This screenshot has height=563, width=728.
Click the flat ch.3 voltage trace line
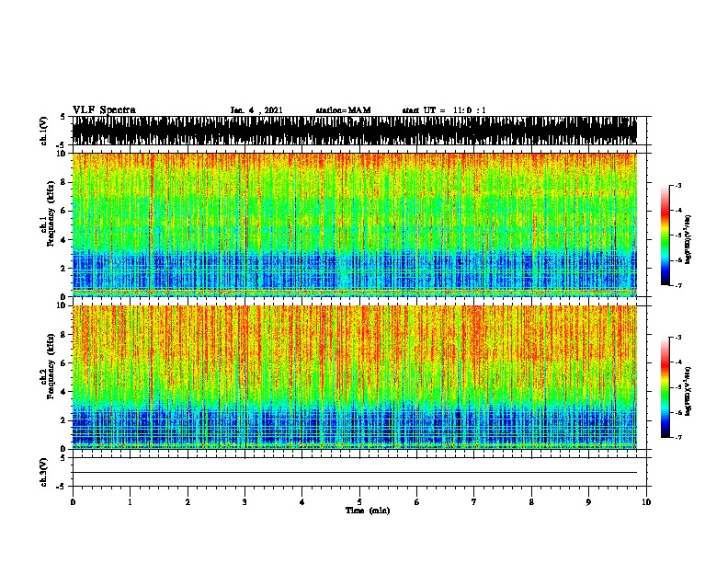coord(355,473)
